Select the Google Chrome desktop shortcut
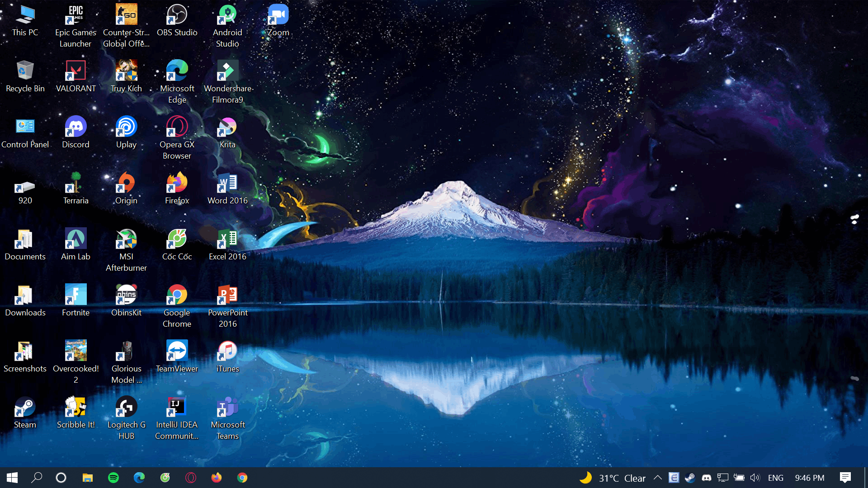 coord(177,306)
